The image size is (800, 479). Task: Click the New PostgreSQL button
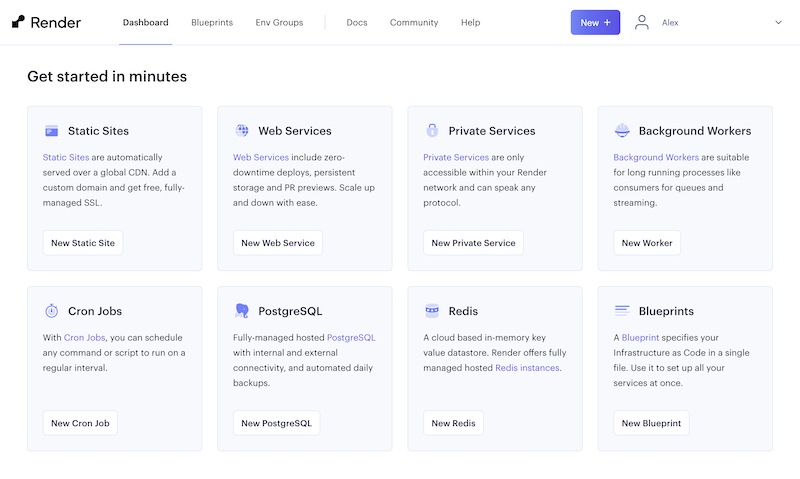click(277, 423)
